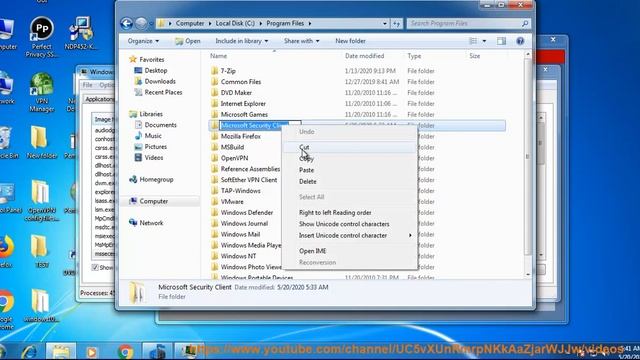The width and height of the screenshot is (640, 360).
Task: Click Computer in the address breadcrumb
Action: point(190,23)
